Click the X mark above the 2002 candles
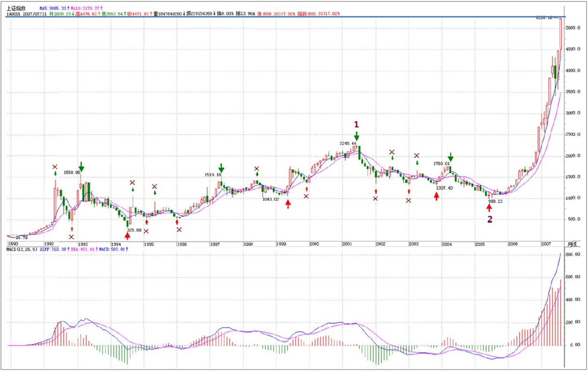 click(392, 152)
